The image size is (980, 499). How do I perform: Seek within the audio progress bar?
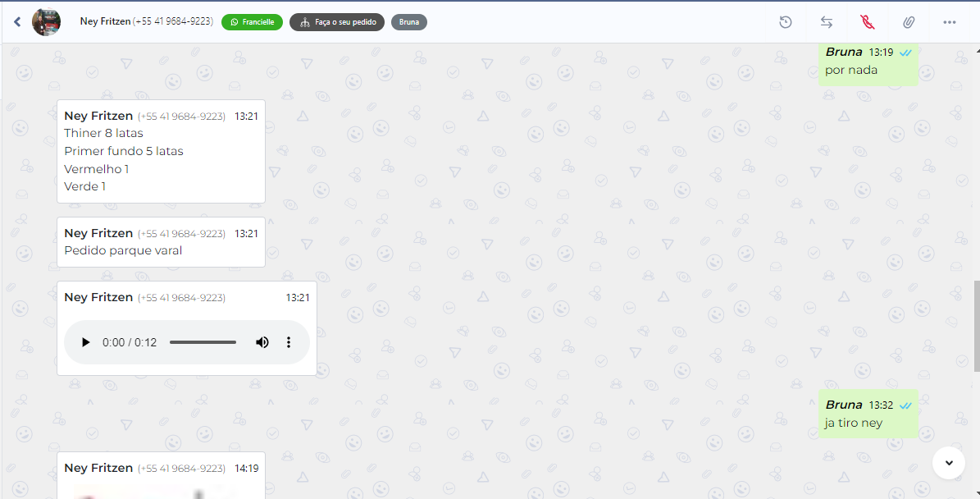pyautogui.click(x=203, y=342)
